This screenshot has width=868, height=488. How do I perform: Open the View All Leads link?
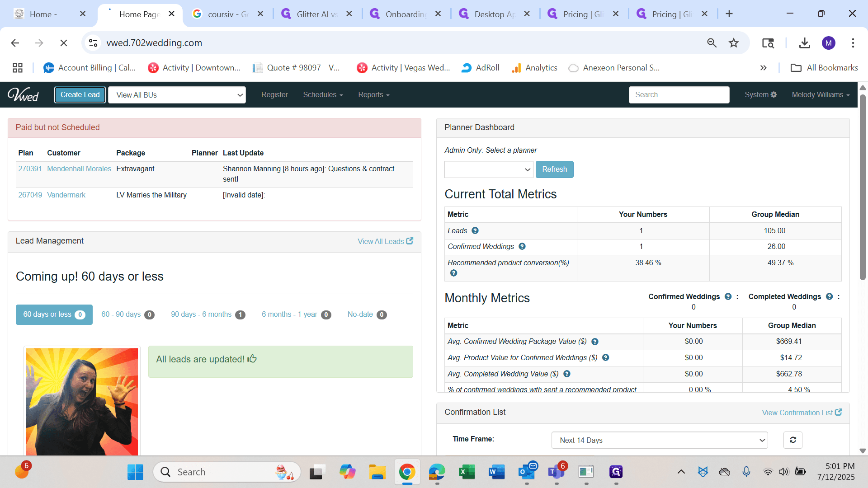point(385,241)
